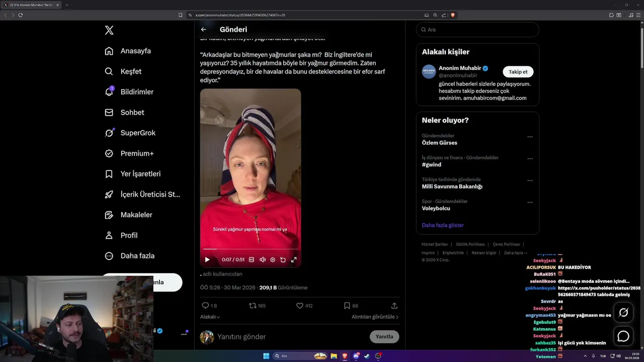
Task: Click the video progress bar
Action: click(x=251, y=249)
